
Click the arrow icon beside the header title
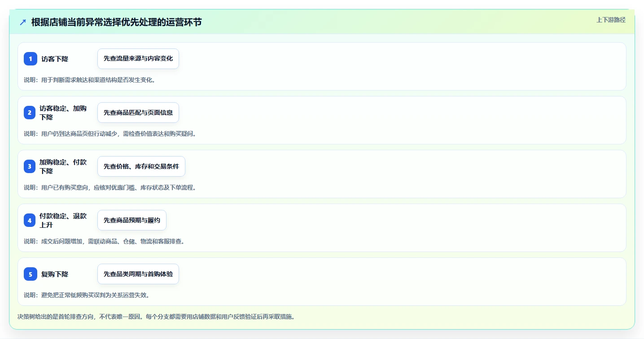click(x=23, y=22)
